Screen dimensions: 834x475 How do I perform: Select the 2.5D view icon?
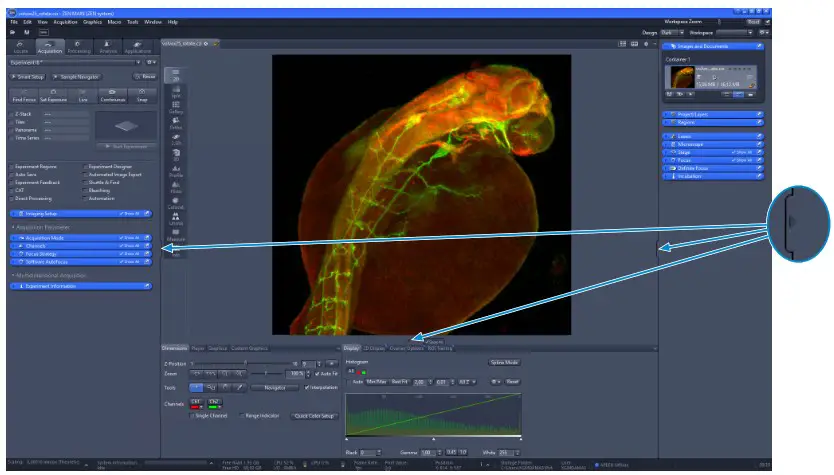[176, 139]
